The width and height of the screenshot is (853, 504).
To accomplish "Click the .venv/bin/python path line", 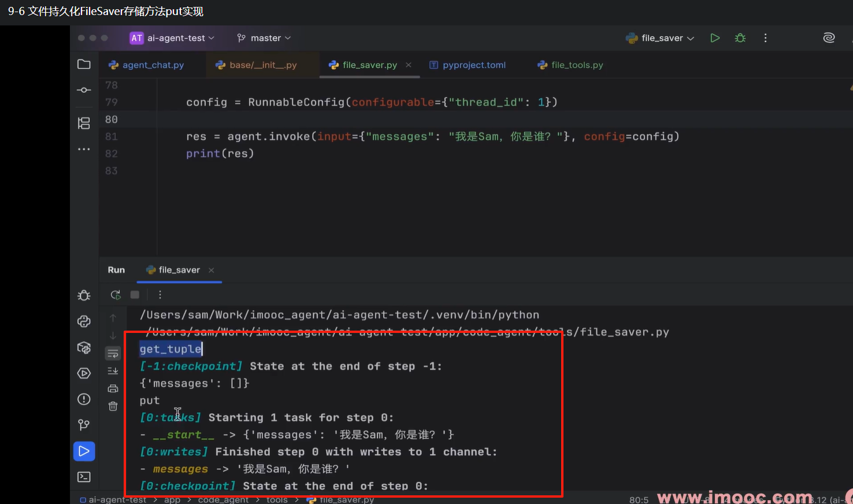I will tap(339, 314).
